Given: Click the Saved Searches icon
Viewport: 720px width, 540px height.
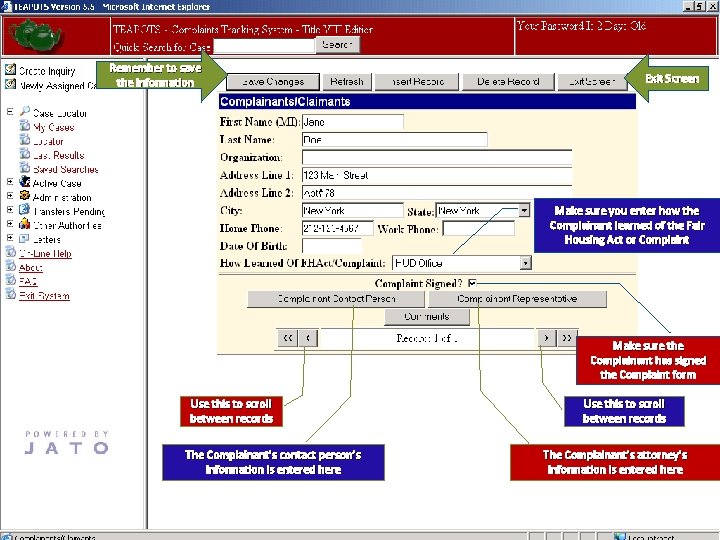Looking at the screenshot, I should (x=25, y=168).
